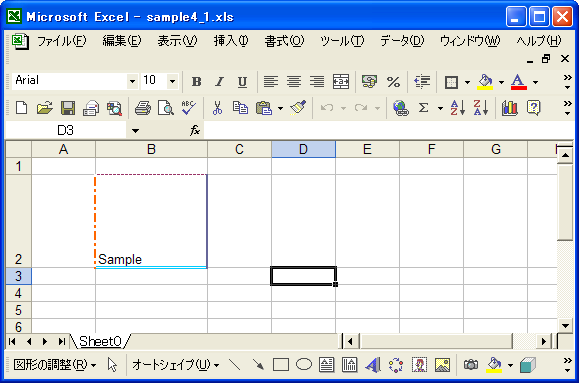The width and height of the screenshot is (579, 383).
Task: Choose the Select Objects arrow tool
Action: [x=112, y=365]
